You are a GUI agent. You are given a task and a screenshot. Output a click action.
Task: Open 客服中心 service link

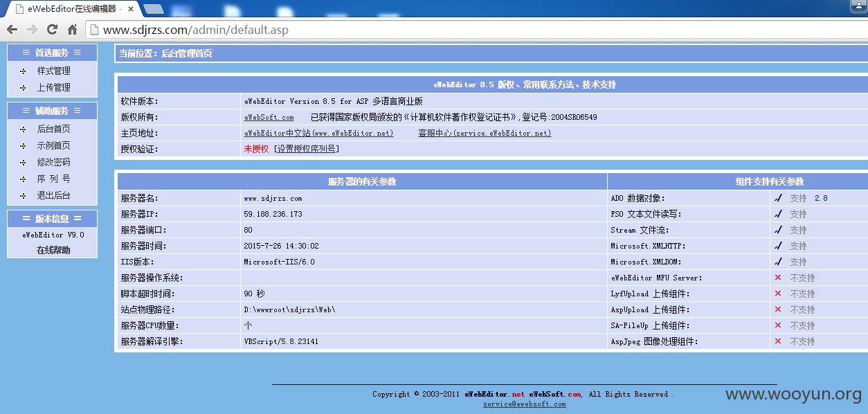pos(485,133)
